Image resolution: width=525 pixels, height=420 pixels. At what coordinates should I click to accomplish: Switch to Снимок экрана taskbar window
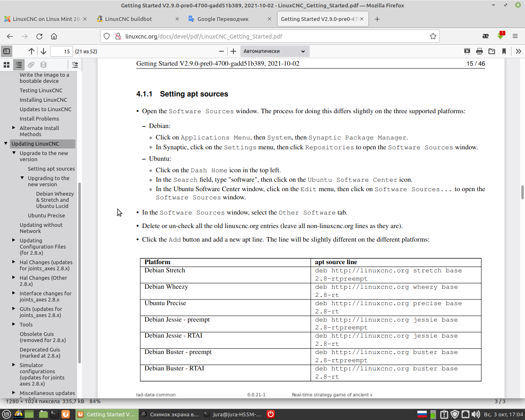[x=170, y=414]
